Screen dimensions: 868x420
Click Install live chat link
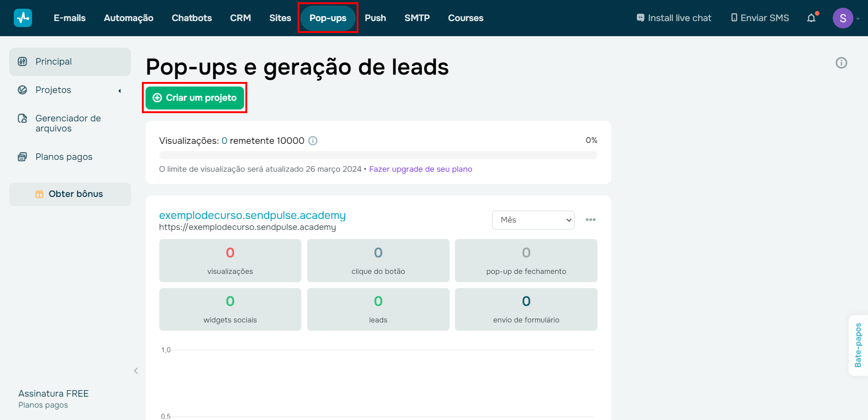(x=674, y=18)
